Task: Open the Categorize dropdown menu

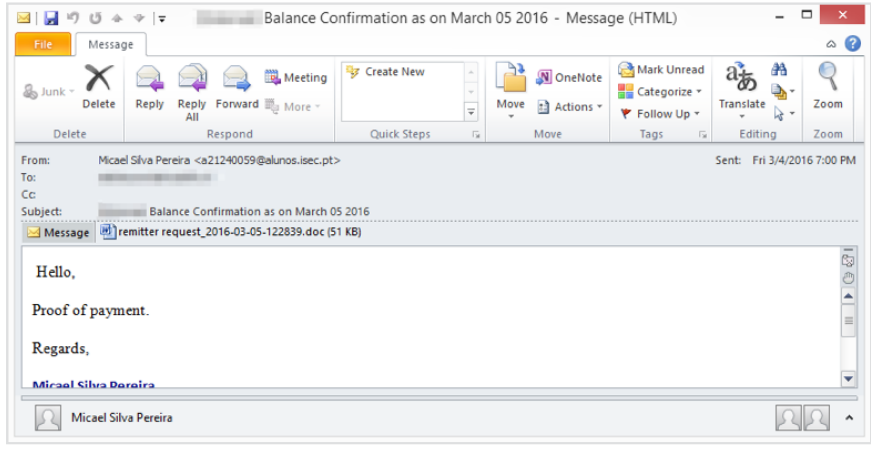Action: pos(661,92)
